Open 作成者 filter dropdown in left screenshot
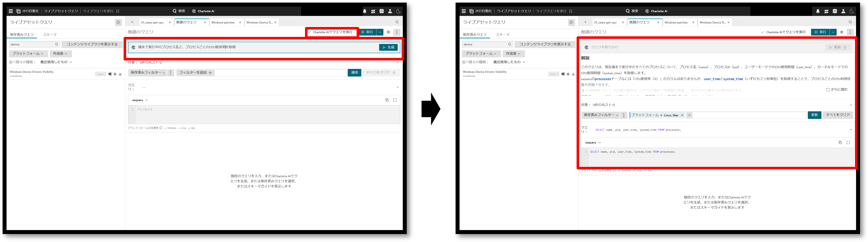 (61, 54)
